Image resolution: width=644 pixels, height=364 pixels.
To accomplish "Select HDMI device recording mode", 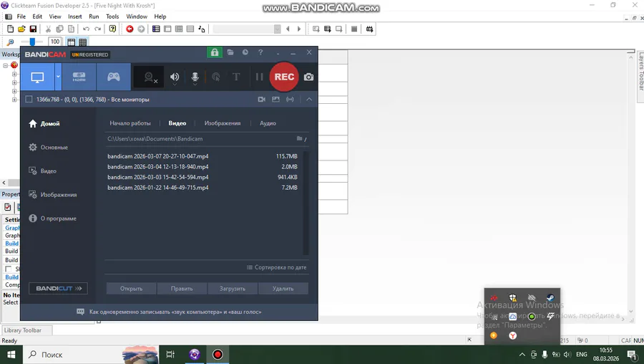I will (79, 77).
